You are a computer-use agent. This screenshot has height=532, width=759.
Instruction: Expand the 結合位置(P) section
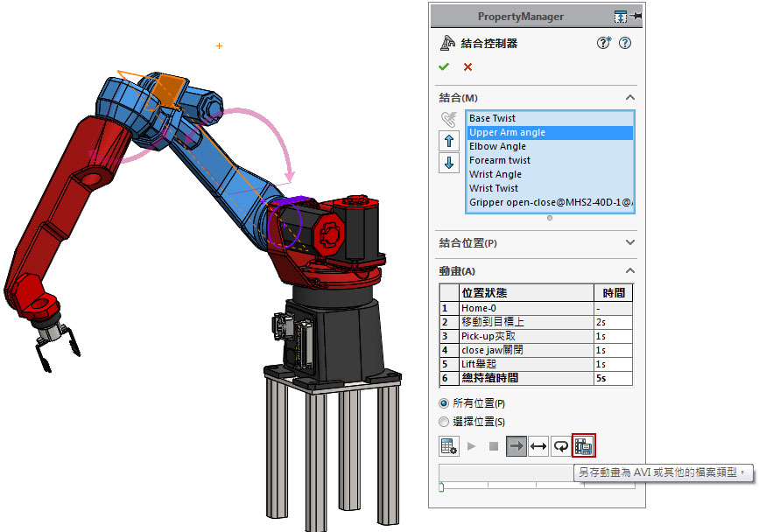[629, 242]
